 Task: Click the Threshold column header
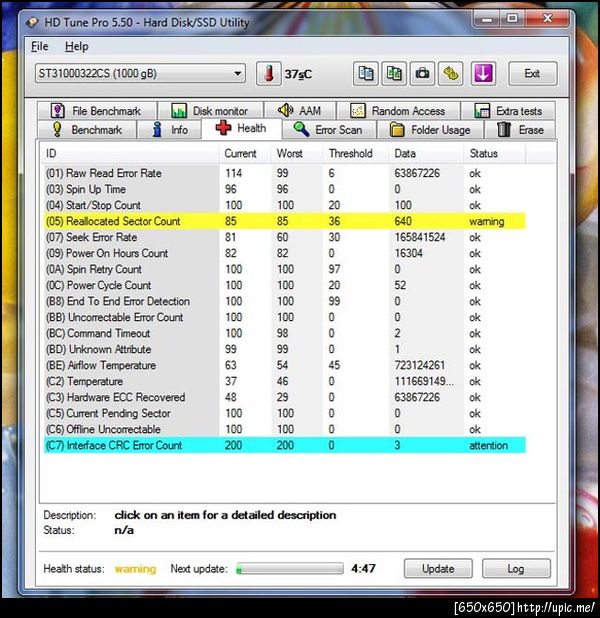point(356,153)
